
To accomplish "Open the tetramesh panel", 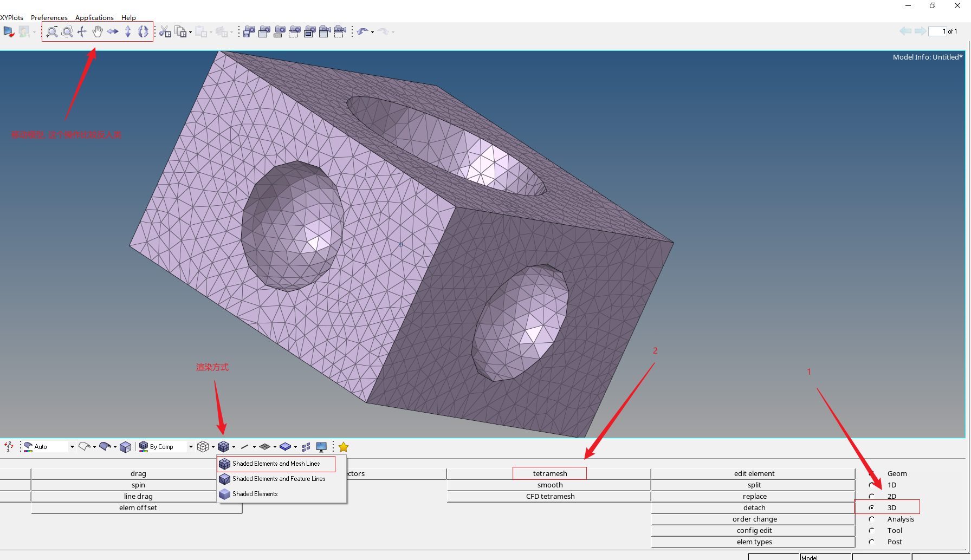I will pyautogui.click(x=549, y=473).
